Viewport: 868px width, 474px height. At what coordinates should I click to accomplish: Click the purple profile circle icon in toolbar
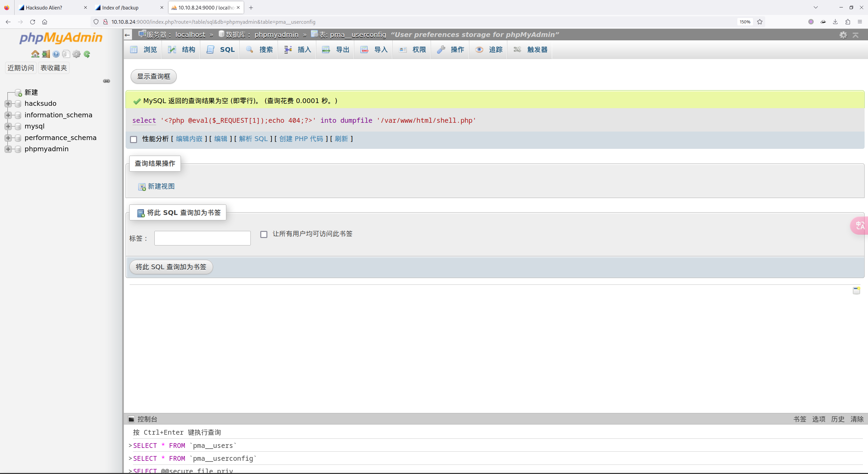click(811, 22)
